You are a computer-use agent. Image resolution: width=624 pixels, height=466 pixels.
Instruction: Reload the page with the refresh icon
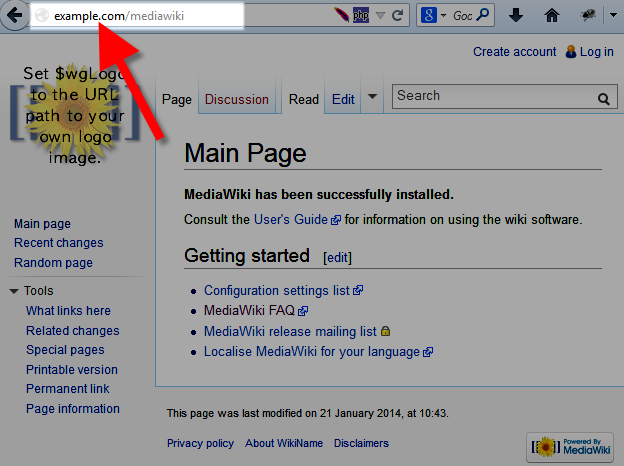tap(398, 16)
